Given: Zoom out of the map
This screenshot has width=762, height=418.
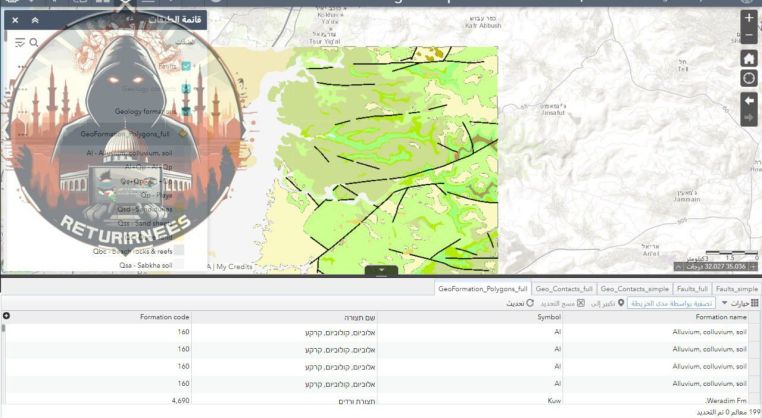Looking at the screenshot, I should (x=749, y=36).
